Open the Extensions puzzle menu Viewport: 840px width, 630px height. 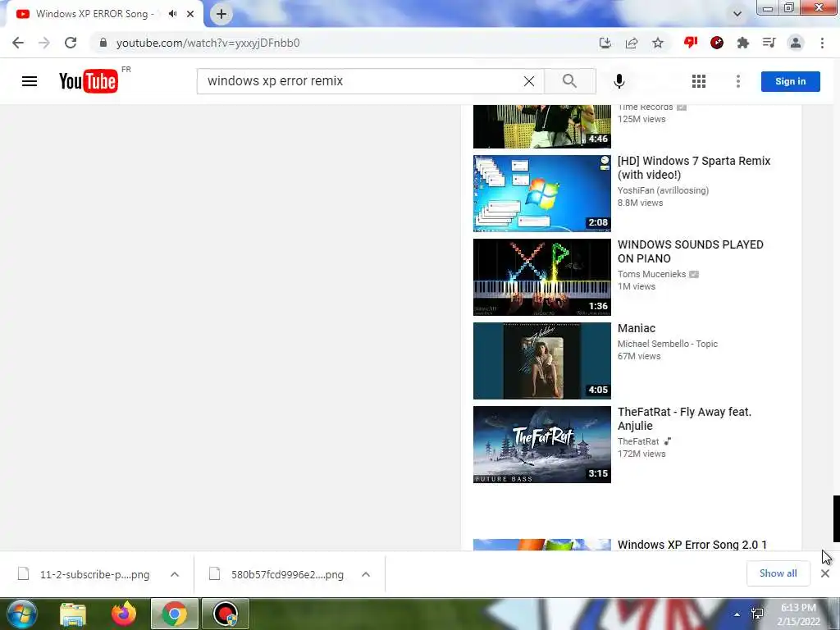pos(743,43)
